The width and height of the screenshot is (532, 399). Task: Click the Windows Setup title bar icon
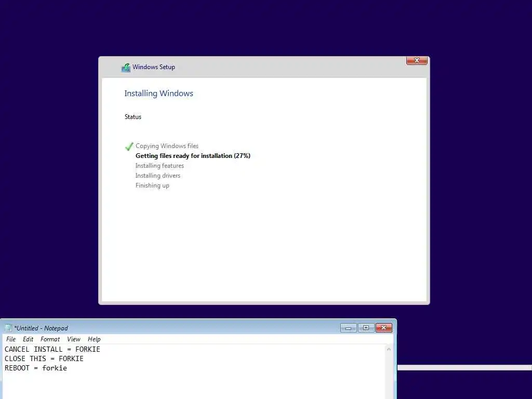126,68
